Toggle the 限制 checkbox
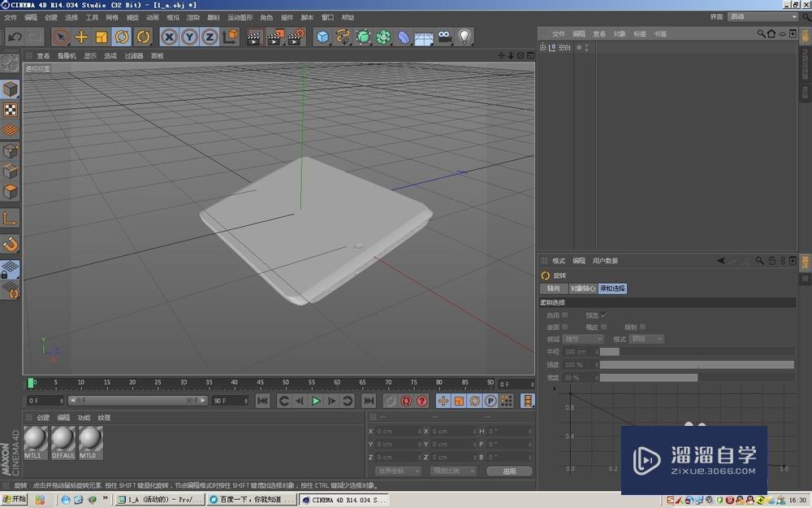Screen dimensions: 812x508 pyautogui.click(x=642, y=327)
